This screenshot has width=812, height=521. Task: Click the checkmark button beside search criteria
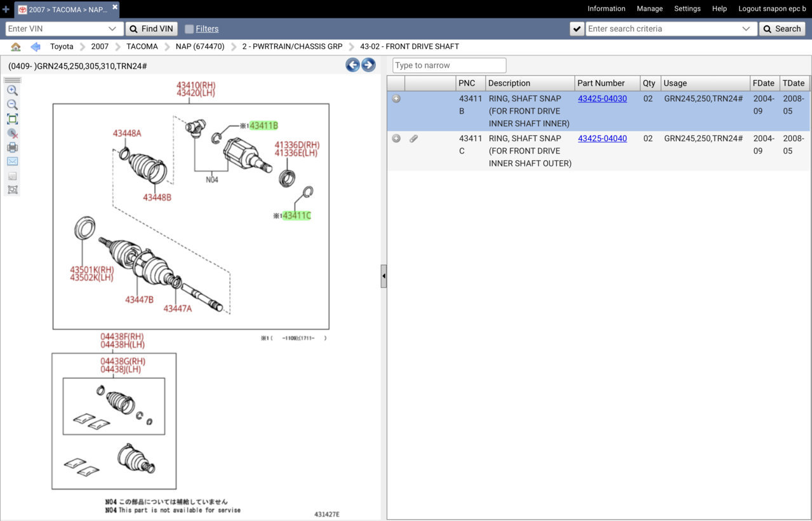pos(576,29)
